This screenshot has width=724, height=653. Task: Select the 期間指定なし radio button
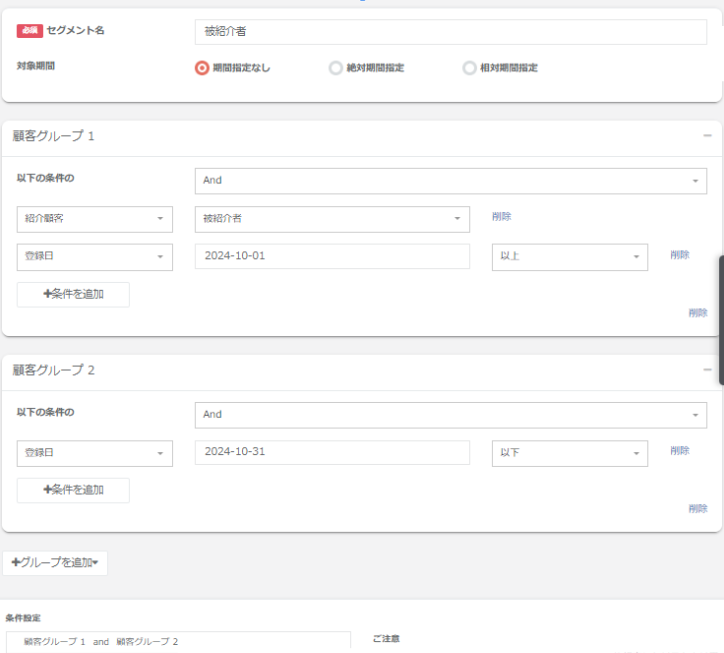pos(202,68)
